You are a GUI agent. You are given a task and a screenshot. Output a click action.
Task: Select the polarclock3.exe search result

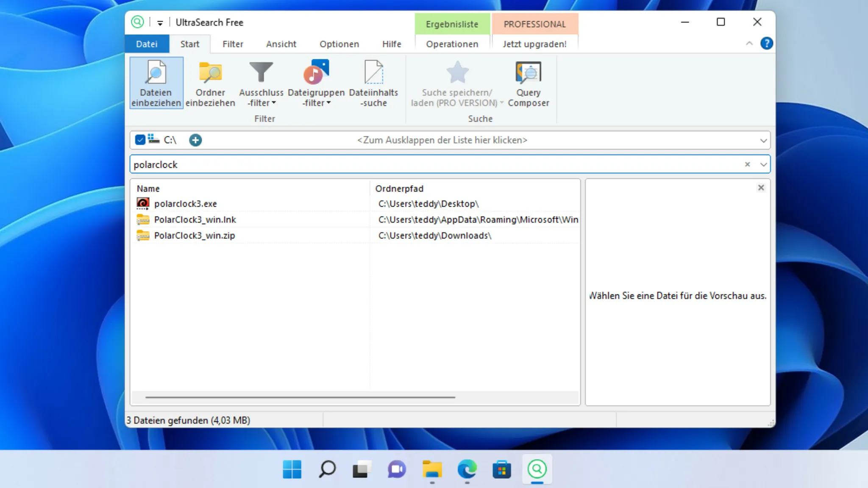point(185,203)
